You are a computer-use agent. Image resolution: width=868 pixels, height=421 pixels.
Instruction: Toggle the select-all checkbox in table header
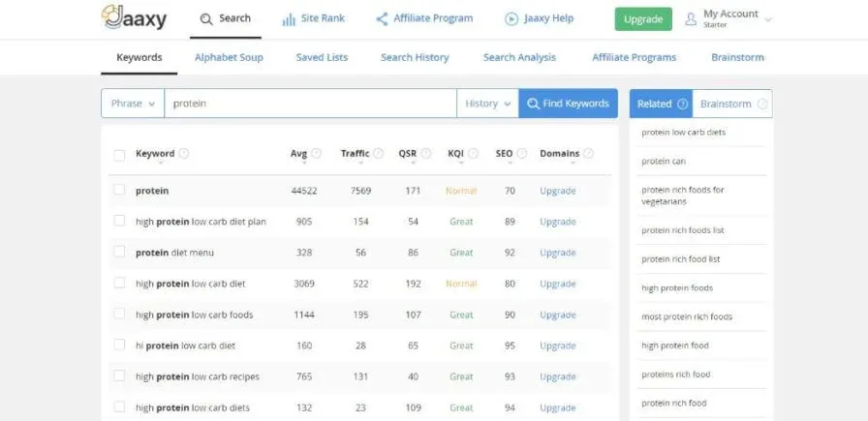(x=119, y=156)
